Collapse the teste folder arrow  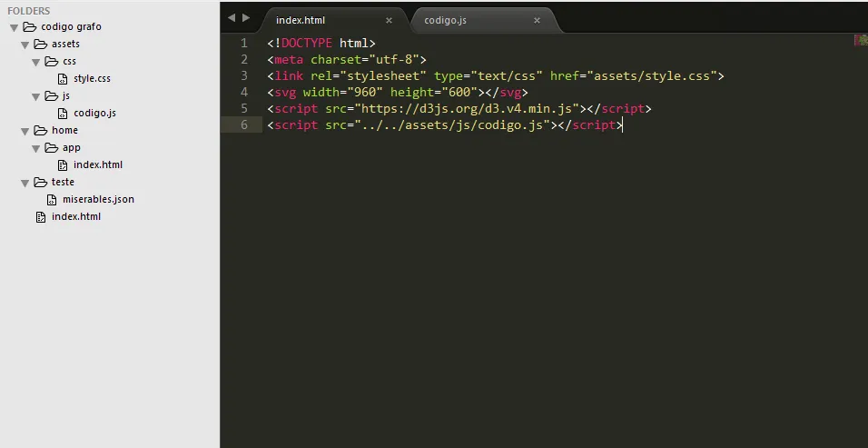(x=25, y=183)
